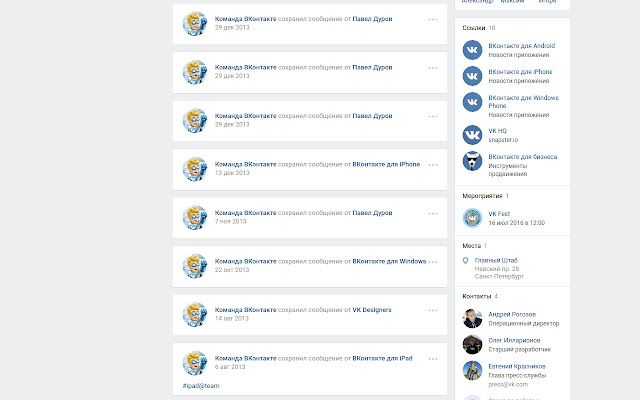Open the Контакты section header
Screen dimensions: 640x400
pos(477,296)
